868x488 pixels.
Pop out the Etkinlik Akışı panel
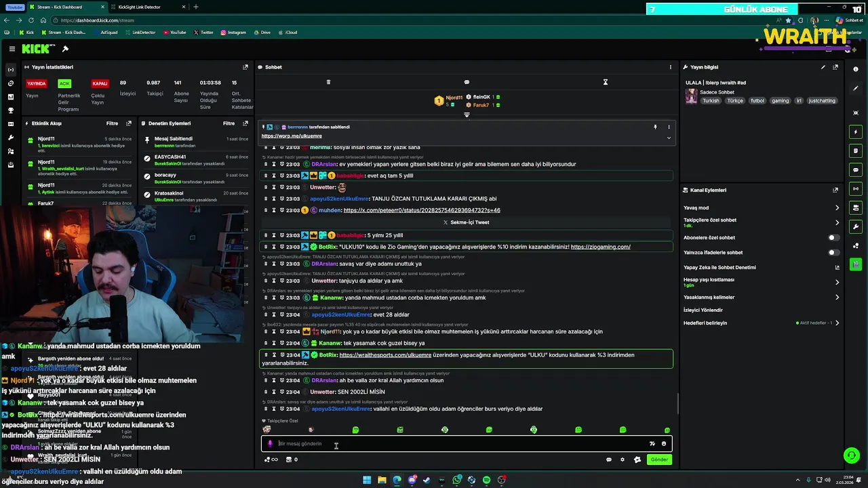point(129,123)
